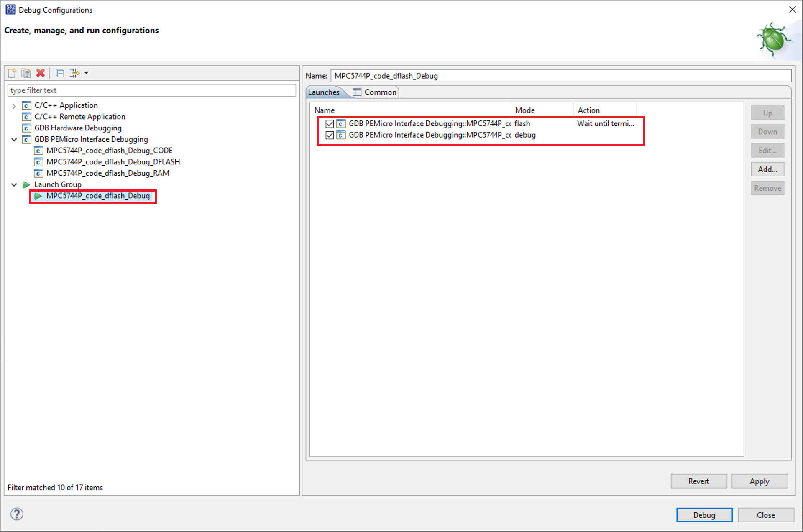803x532 pixels.
Task: Click Filter launch configurations icon
Action: (x=74, y=73)
